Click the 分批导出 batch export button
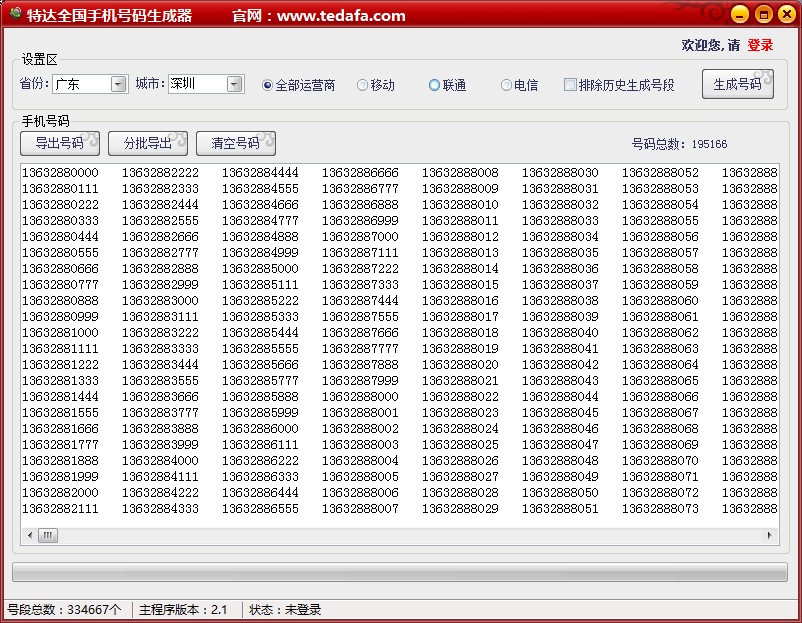This screenshot has width=802, height=623. 147,143
